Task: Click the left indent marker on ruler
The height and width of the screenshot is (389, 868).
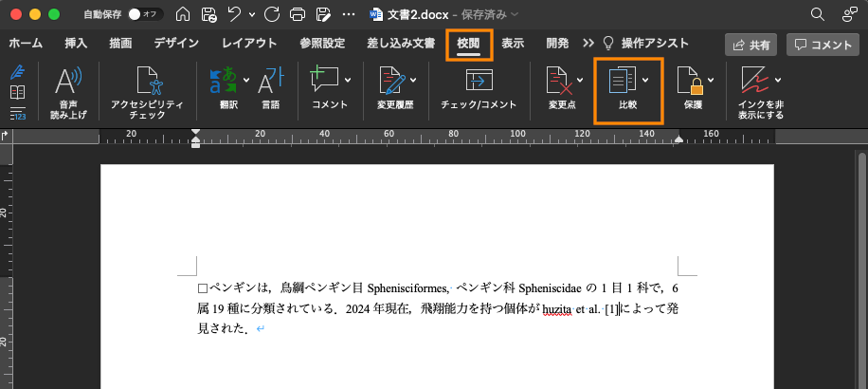Action: point(195,142)
